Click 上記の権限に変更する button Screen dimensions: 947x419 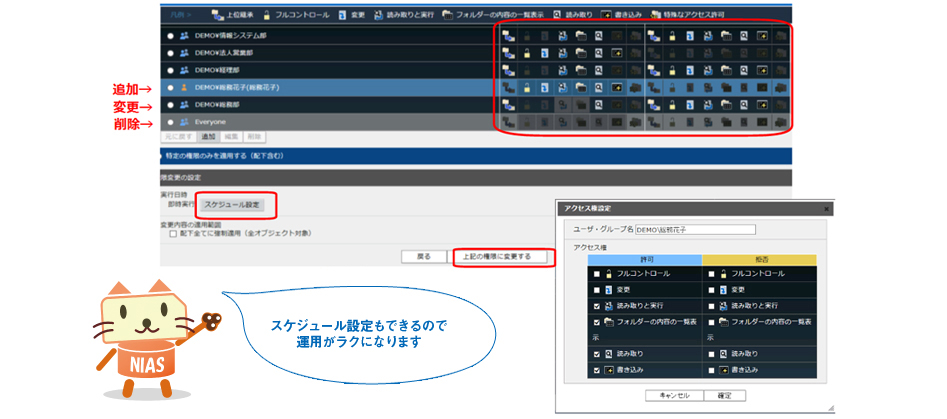(501, 257)
